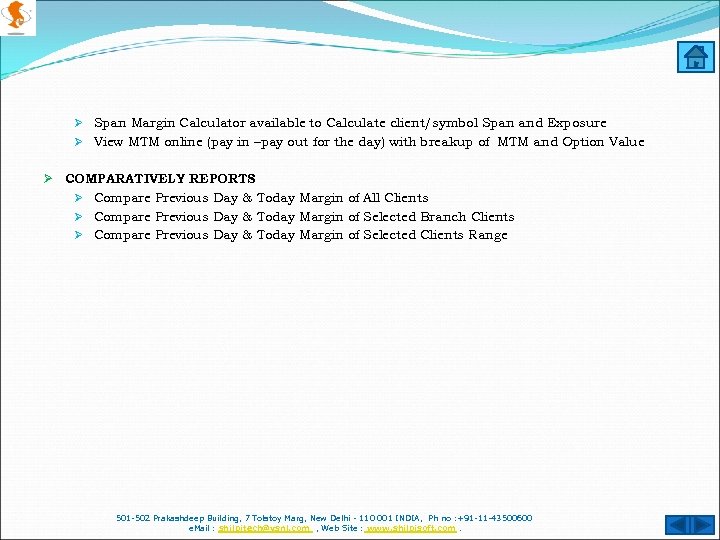Image resolution: width=720 pixels, height=540 pixels.
Task: Select the COMPARATIVELY REPORTS heading
Action: [x=160, y=178]
